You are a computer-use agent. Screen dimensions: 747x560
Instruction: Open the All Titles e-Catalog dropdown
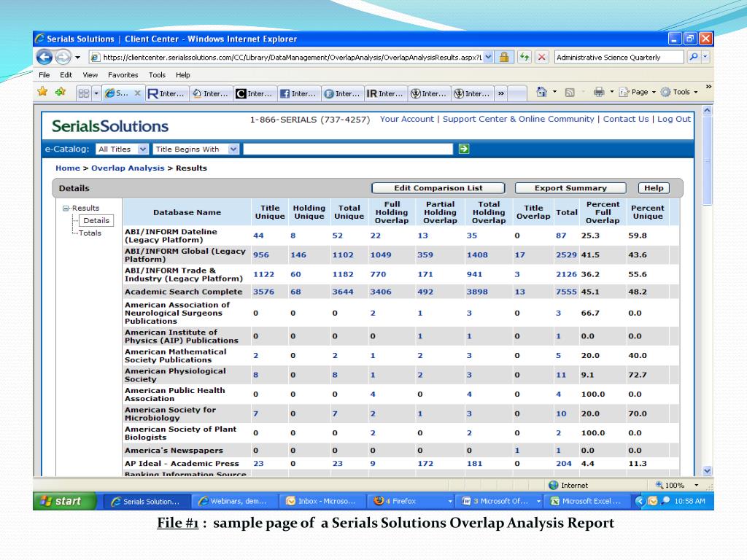(x=122, y=149)
